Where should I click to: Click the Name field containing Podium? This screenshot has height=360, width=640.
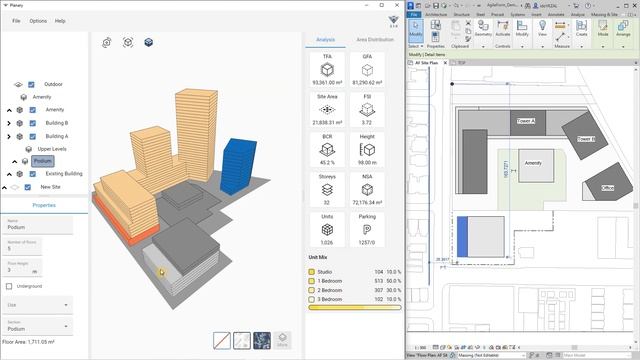(x=38, y=225)
